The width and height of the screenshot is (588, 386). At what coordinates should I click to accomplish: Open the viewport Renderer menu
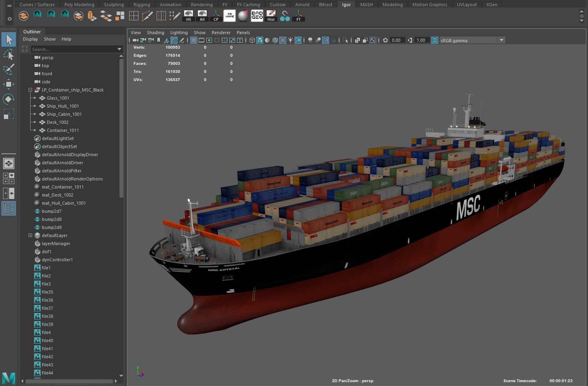click(x=221, y=33)
